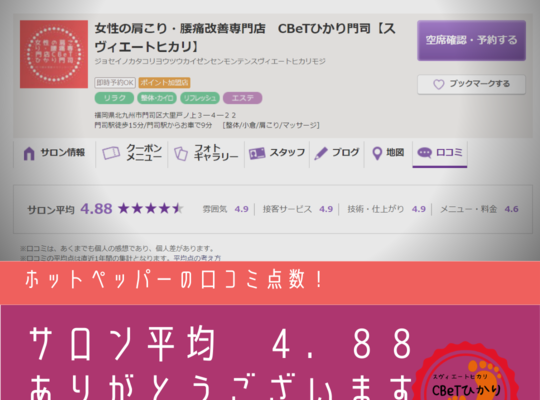Screen dimensions: 540x400
Task: Open the サロン情報 tab
Action: 54,153
